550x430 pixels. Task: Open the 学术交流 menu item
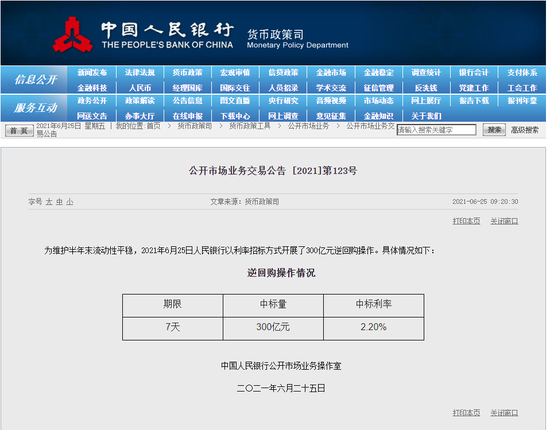click(331, 88)
